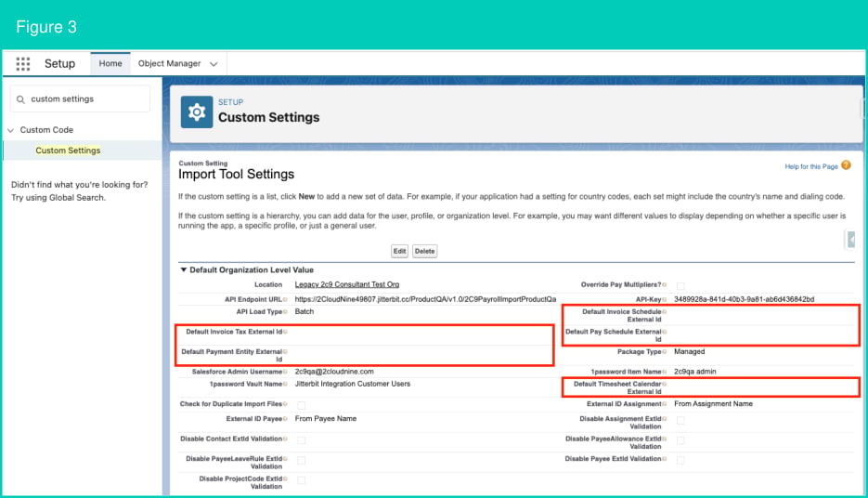Click info icon beside API Endpoint URL
This screenshot has width=868, height=498.
285,300
